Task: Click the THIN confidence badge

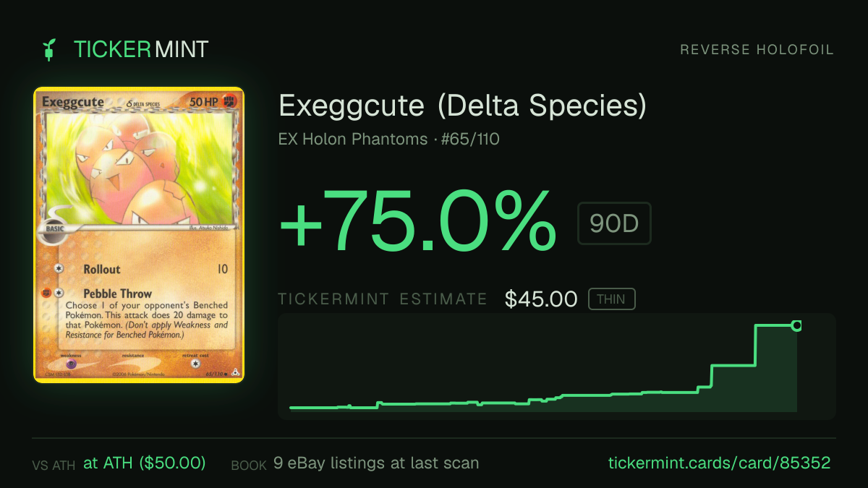Action: tap(612, 299)
